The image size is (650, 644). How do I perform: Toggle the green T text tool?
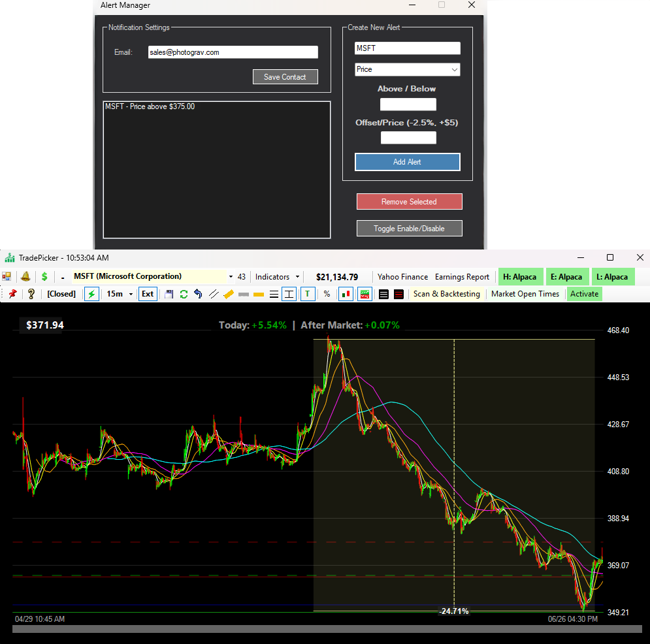click(308, 294)
